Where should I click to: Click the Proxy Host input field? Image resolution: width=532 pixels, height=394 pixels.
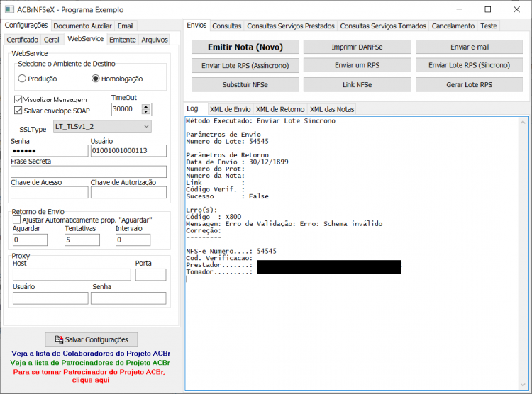(x=72, y=275)
